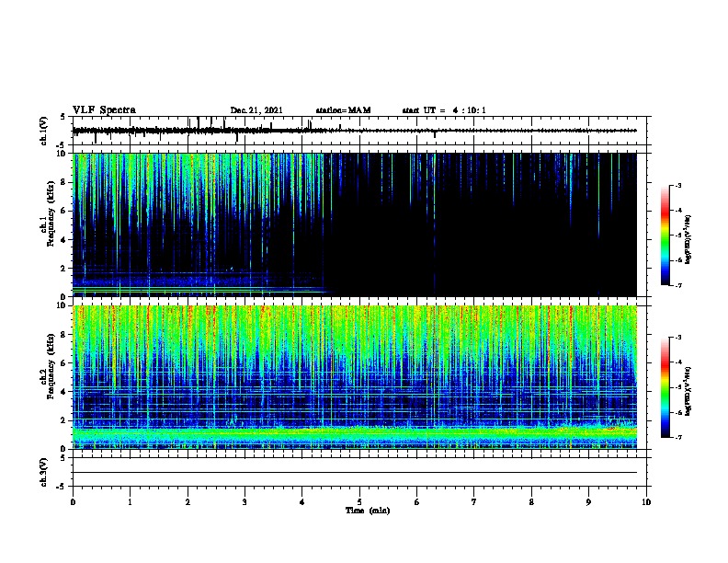
Task: Click the "-7" label on ch.1 color bar
Action: (677, 285)
